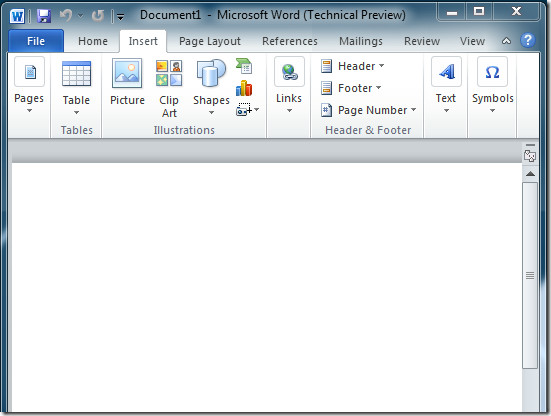Screen dimensions: 551x416
Task: Expand the Symbols group button
Action: 492,85
